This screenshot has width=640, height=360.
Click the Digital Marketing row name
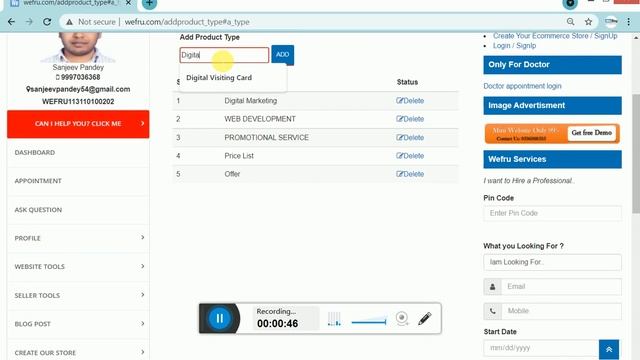(x=251, y=101)
